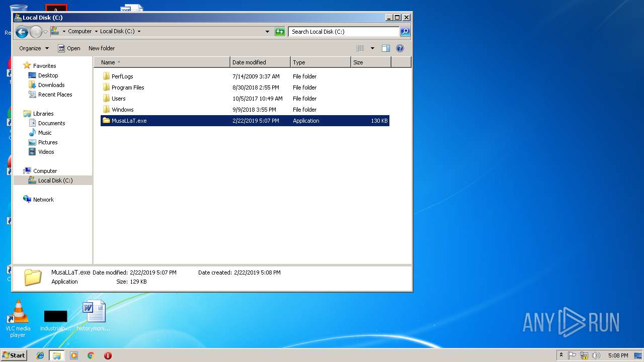The image size is (644, 362).
Task: Refresh the Local Disk (C:) view
Action: click(x=280, y=32)
